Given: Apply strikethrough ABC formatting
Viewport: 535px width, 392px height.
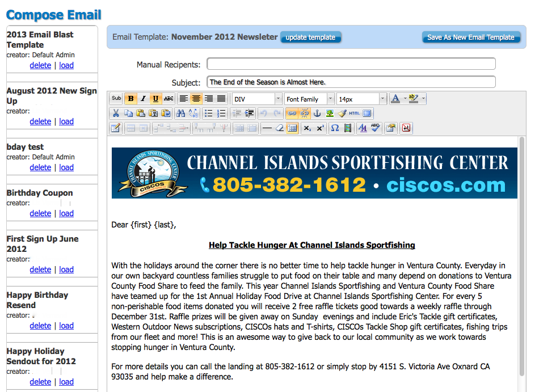Looking at the screenshot, I should point(168,99).
